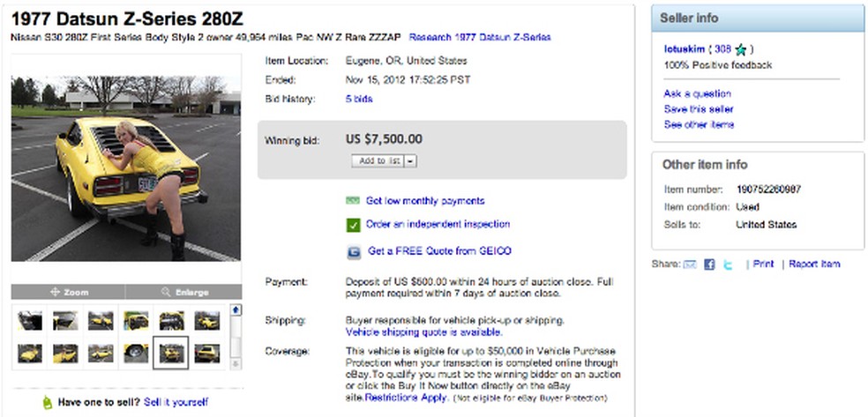The width and height of the screenshot is (868, 417).
Task: Select the highlighted rear-view car thumbnail
Action: pos(171,354)
